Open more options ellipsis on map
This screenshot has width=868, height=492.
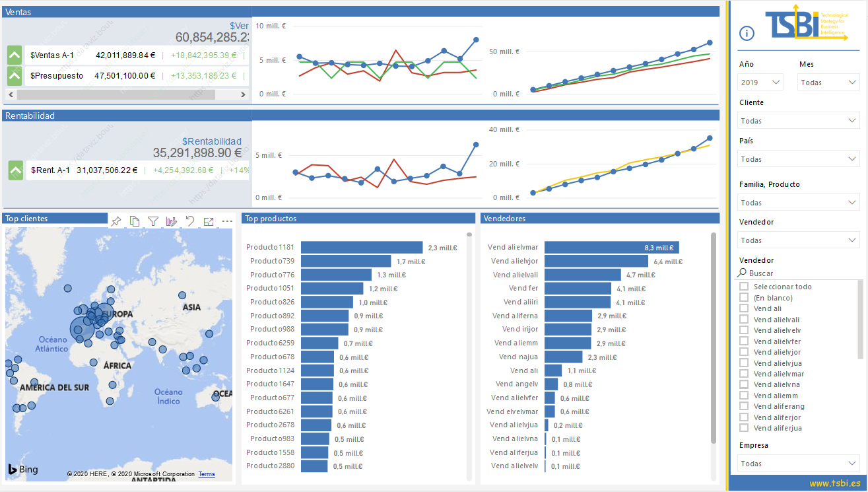coord(227,221)
